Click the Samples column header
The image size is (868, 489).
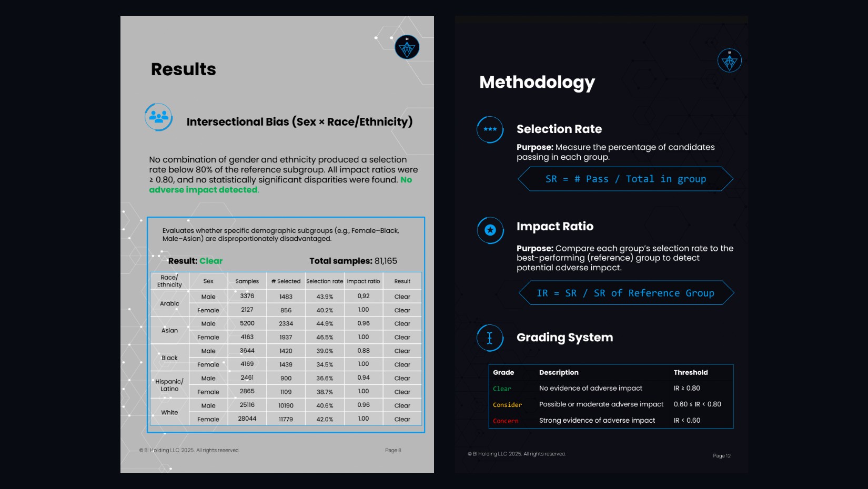(247, 281)
